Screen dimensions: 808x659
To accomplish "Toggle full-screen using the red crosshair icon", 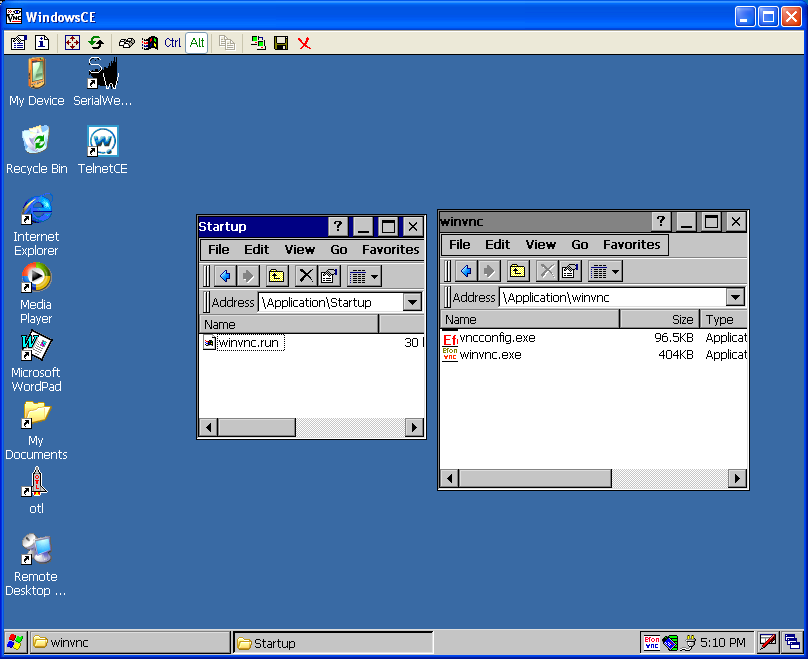I will 72,42.
